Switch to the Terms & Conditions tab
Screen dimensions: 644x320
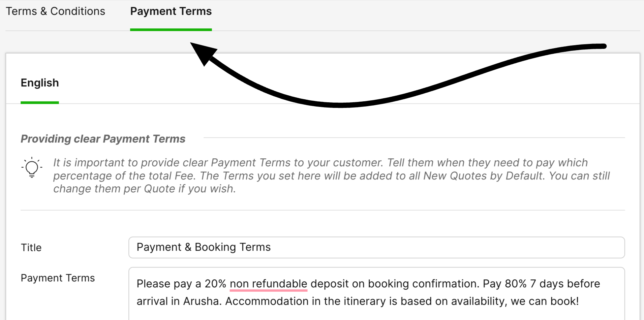(x=55, y=11)
